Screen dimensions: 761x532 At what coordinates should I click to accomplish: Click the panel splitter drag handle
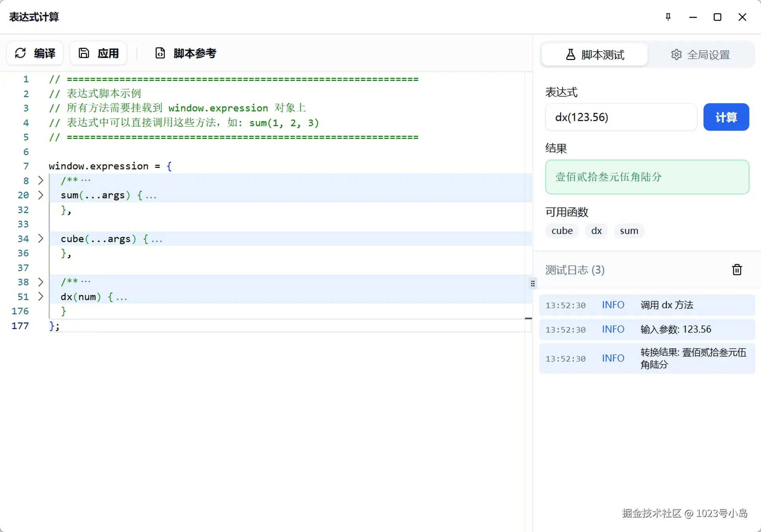click(x=533, y=283)
